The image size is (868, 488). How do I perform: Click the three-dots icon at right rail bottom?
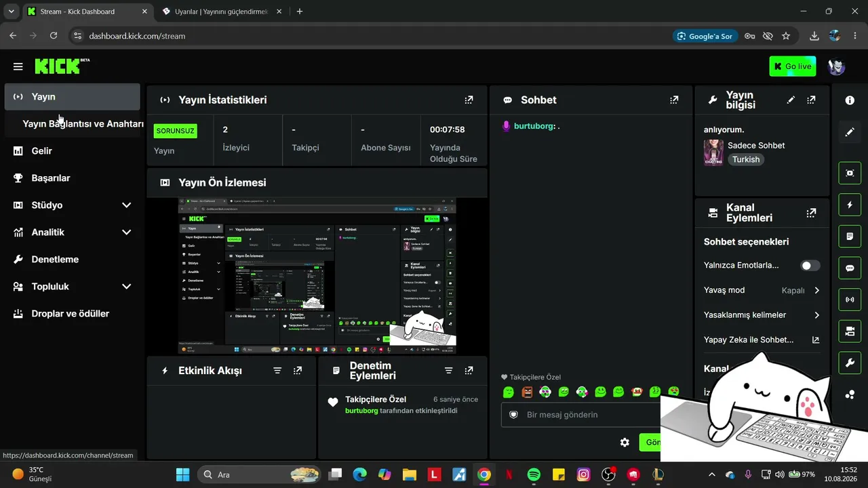click(850, 395)
